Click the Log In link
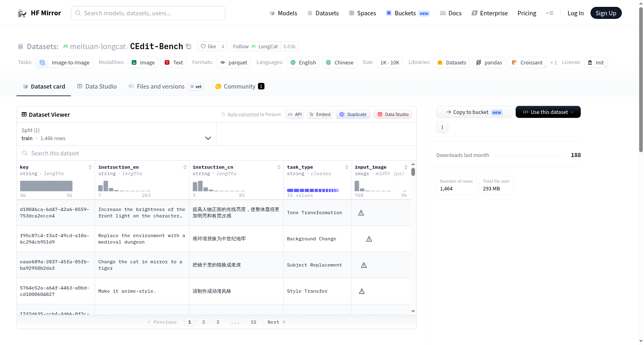The width and height of the screenshot is (644, 345). click(x=576, y=13)
